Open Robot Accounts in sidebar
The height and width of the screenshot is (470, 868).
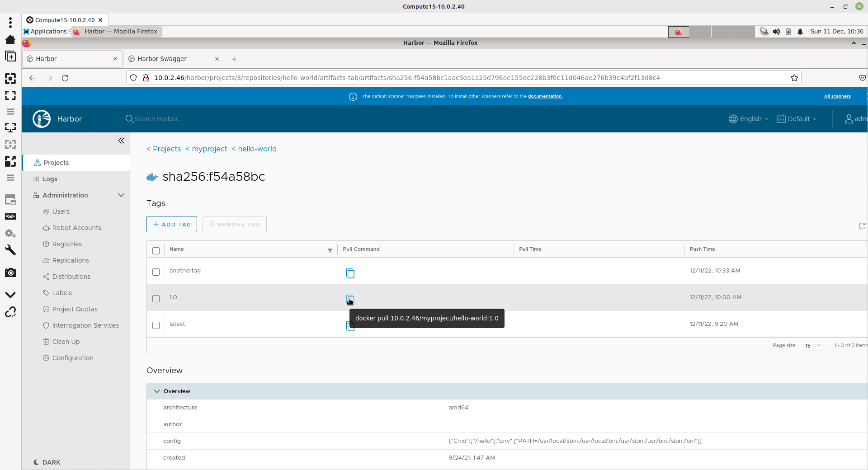(x=76, y=228)
